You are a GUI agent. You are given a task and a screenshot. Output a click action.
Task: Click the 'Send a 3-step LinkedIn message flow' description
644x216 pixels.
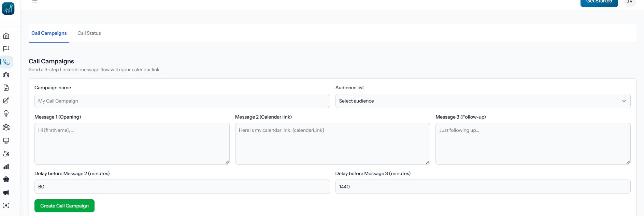coord(95,70)
